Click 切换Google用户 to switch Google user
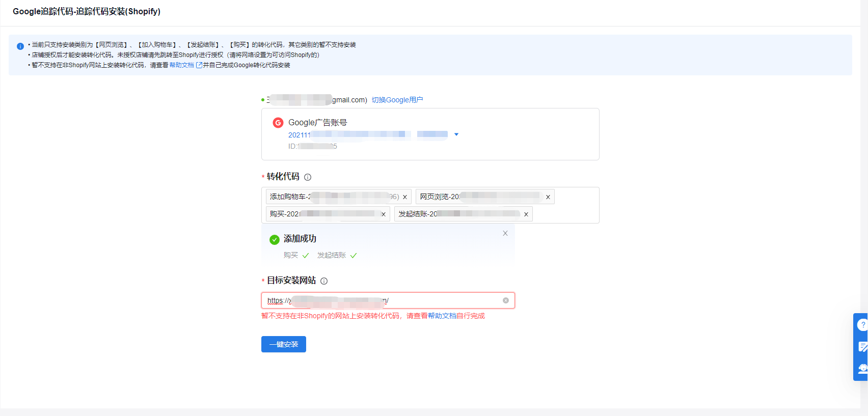 pyautogui.click(x=397, y=100)
